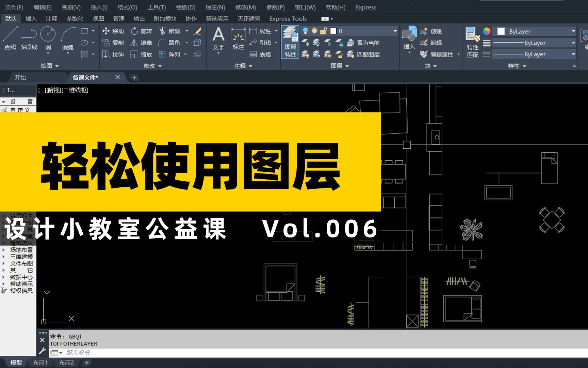The height and width of the screenshot is (368, 588).
Task: Click the 复制 copy tool
Action: click(113, 43)
